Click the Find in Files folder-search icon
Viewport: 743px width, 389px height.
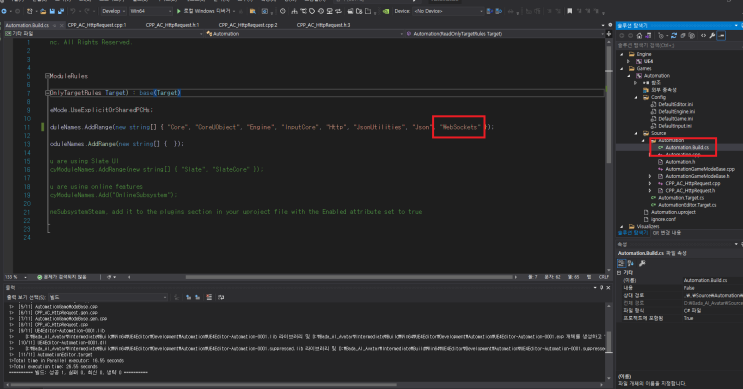click(x=253, y=11)
